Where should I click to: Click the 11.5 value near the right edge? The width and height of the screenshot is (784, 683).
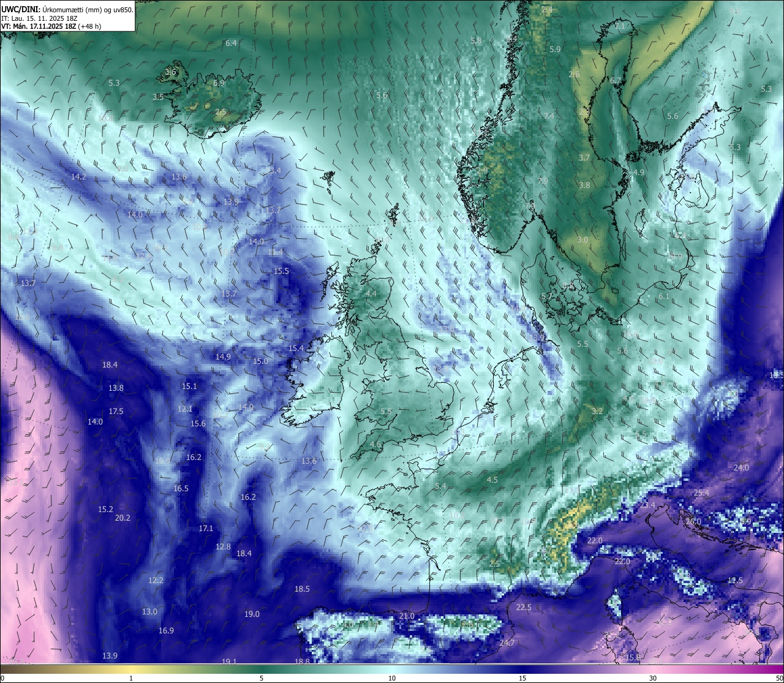pos(735,581)
